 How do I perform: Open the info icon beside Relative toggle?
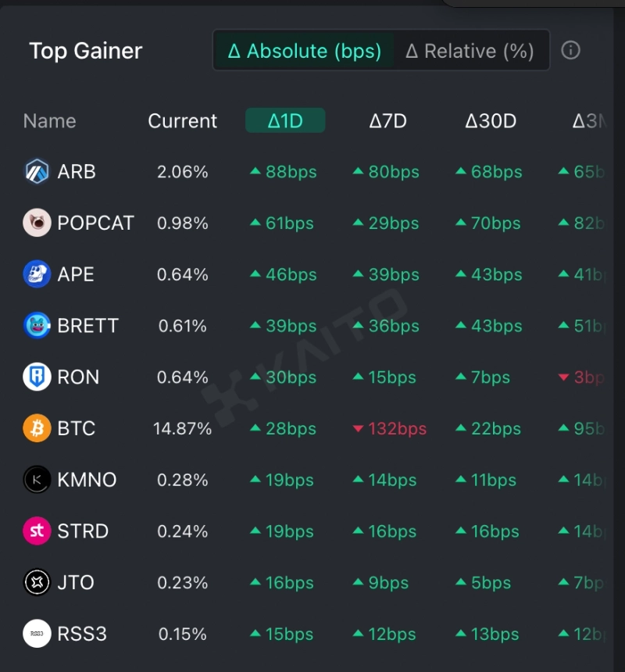click(x=571, y=51)
